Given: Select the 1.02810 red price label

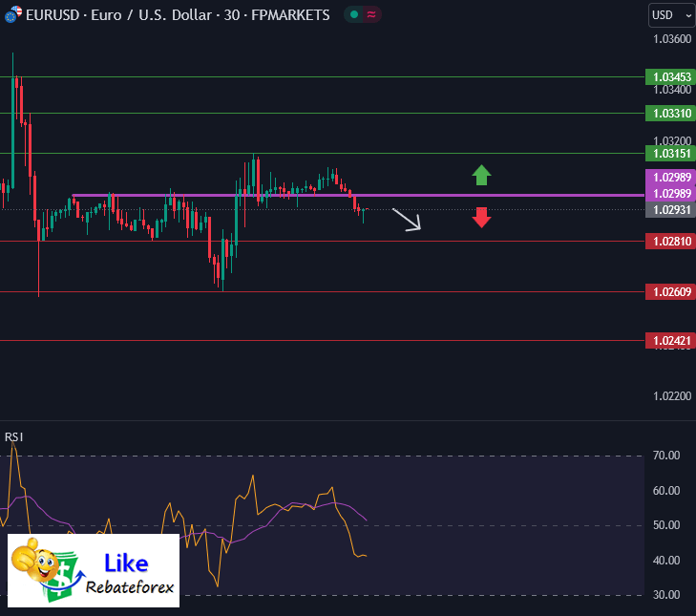Looking at the screenshot, I should 670,242.
